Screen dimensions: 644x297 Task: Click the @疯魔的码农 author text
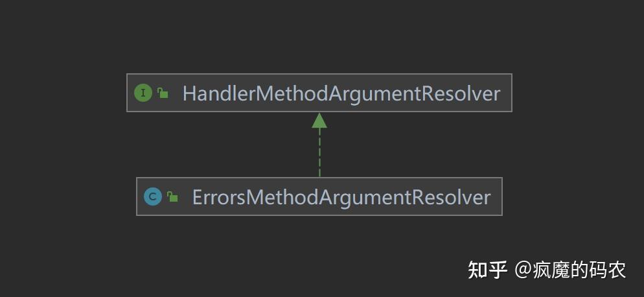571,270
